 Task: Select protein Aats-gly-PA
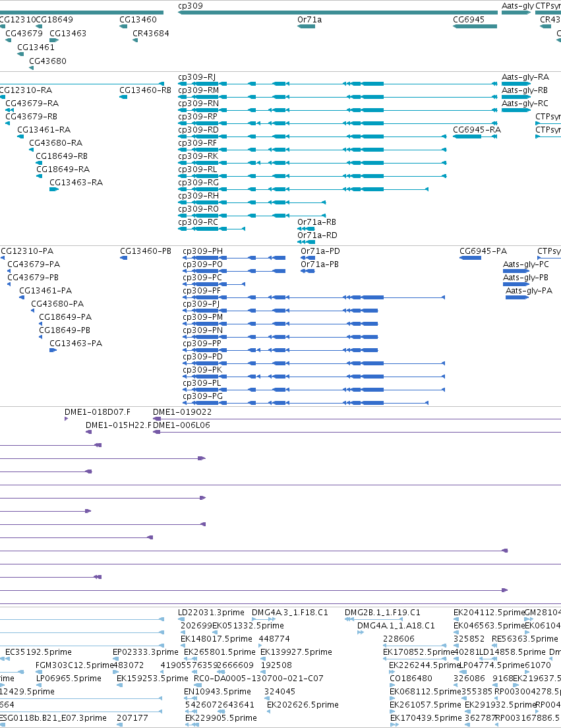pos(529,291)
